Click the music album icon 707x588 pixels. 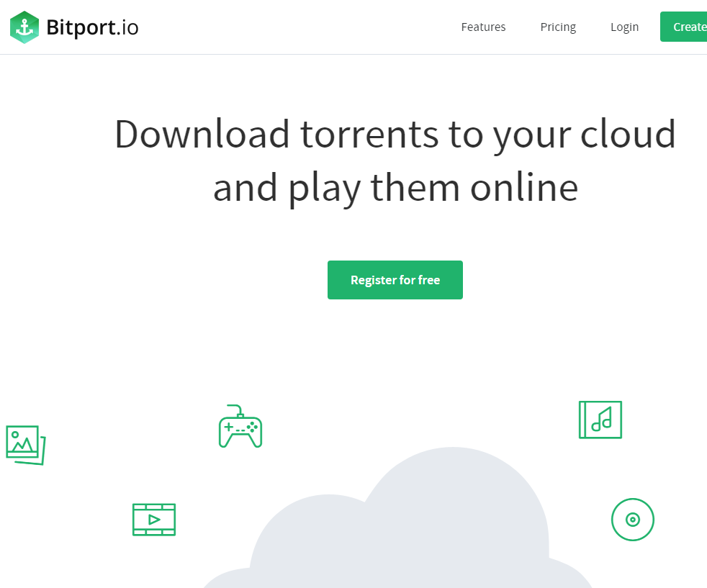[x=600, y=420]
